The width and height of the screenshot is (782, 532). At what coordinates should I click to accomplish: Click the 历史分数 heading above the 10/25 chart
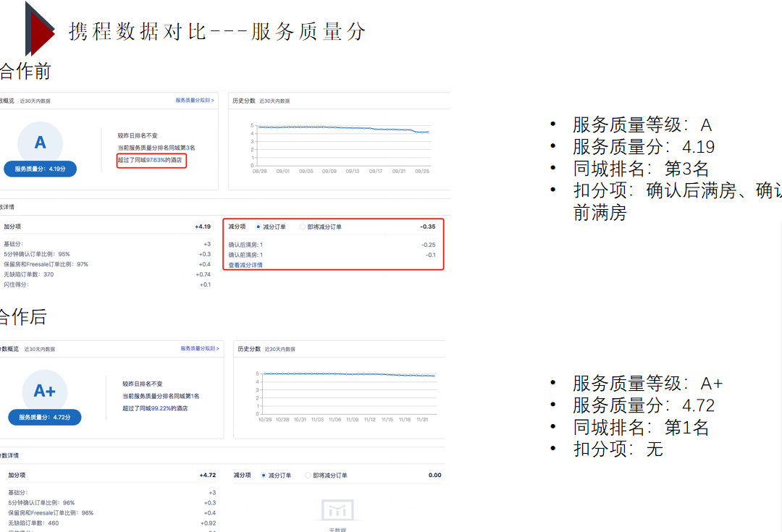[x=249, y=349]
